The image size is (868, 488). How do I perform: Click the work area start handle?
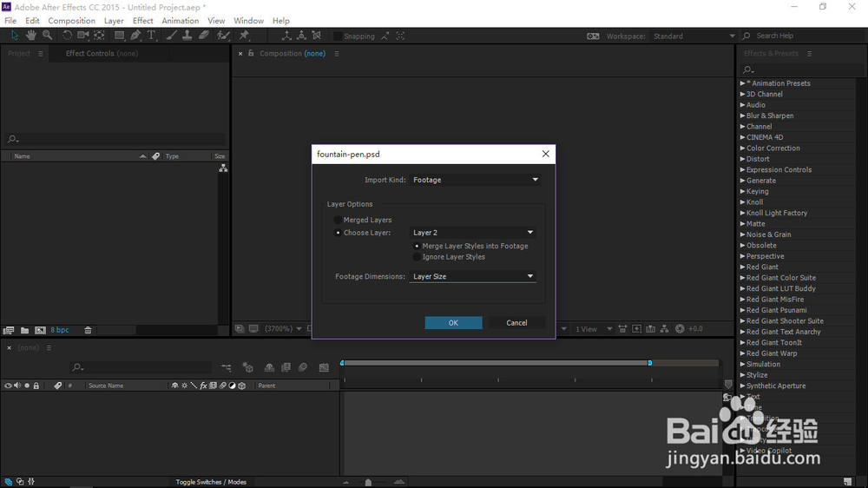click(342, 363)
